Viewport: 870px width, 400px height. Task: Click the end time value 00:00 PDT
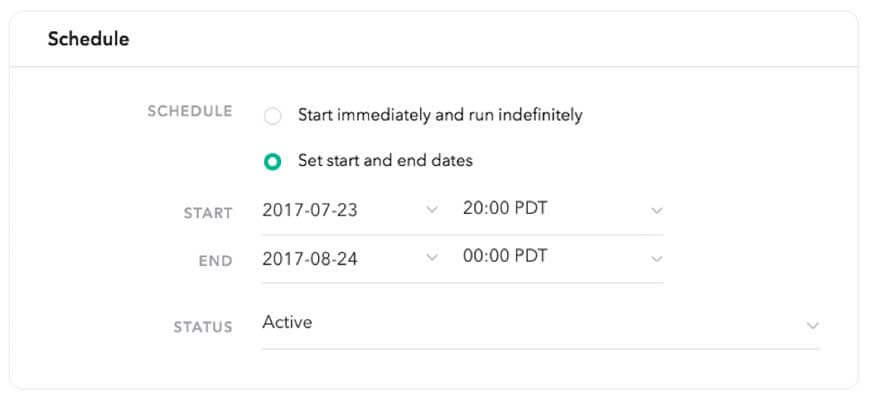[505, 256]
